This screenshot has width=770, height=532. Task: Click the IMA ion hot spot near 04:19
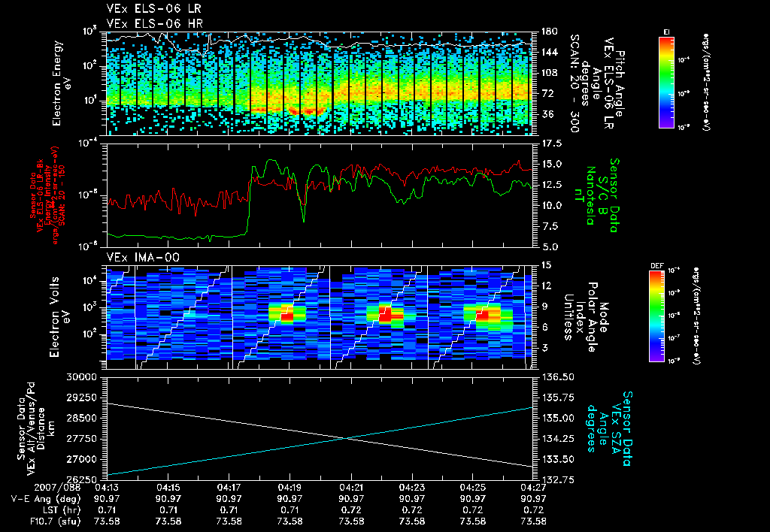coord(286,313)
